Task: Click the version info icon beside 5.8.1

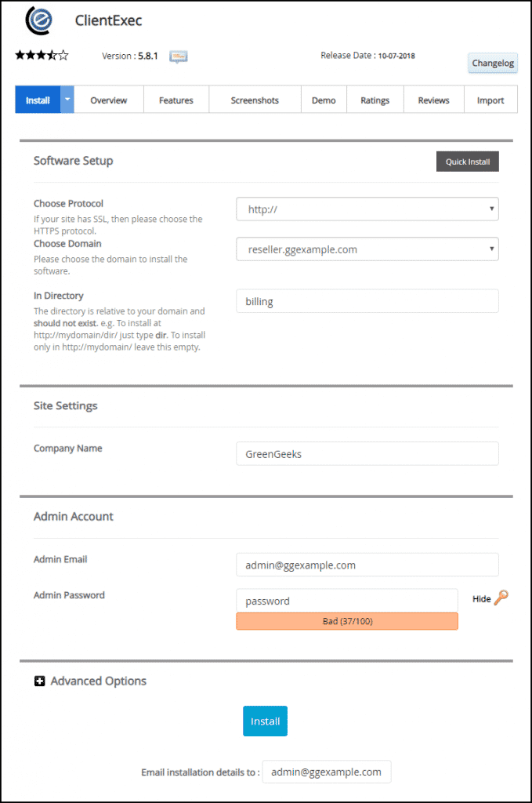Action: [179, 56]
